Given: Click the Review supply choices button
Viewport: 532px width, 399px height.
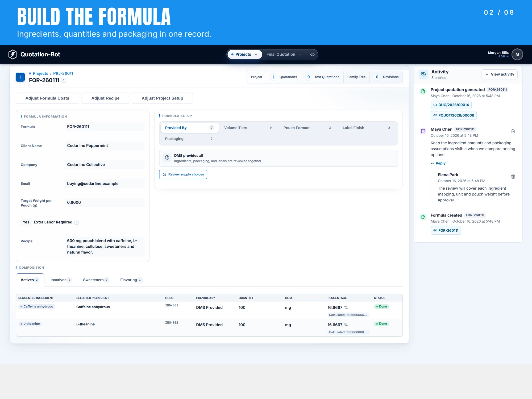Looking at the screenshot, I should click(183, 174).
